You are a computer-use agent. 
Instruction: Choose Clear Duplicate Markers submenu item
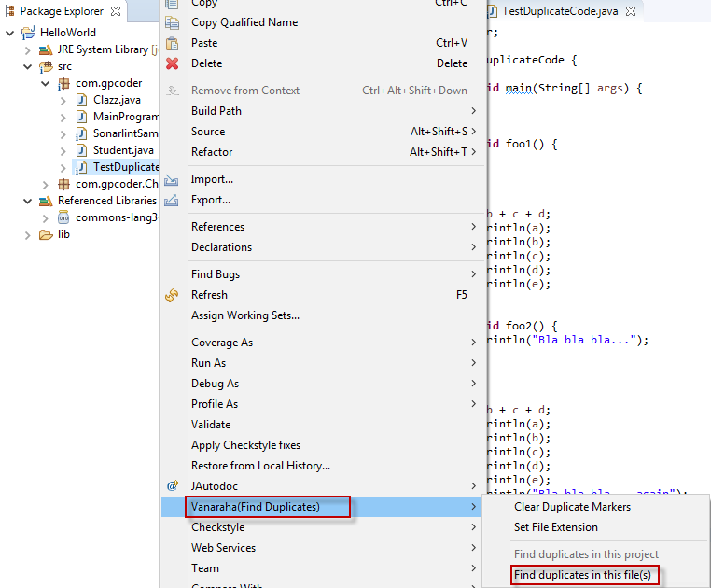[572, 507]
